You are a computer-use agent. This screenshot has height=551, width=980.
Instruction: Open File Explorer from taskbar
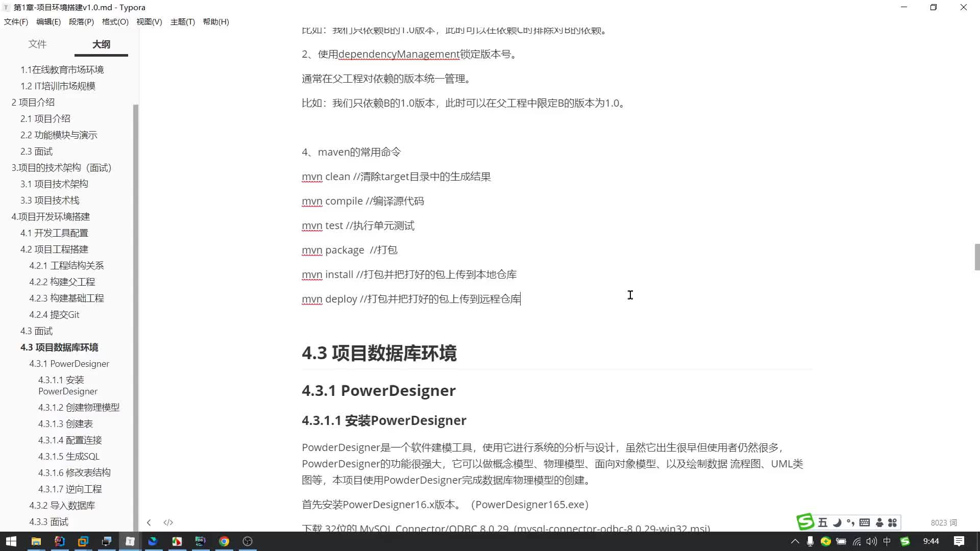(x=36, y=541)
